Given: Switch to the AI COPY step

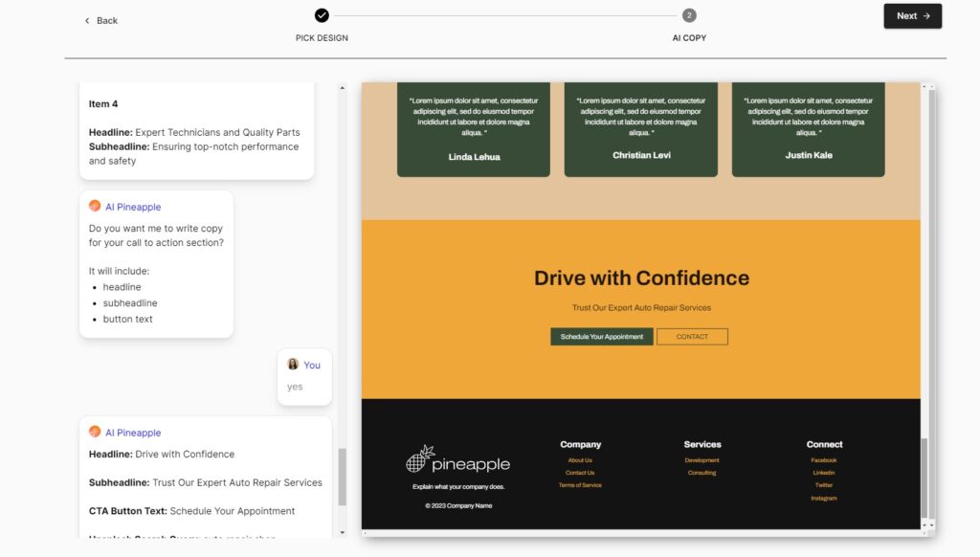Looking at the screenshot, I should [x=689, y=37].
